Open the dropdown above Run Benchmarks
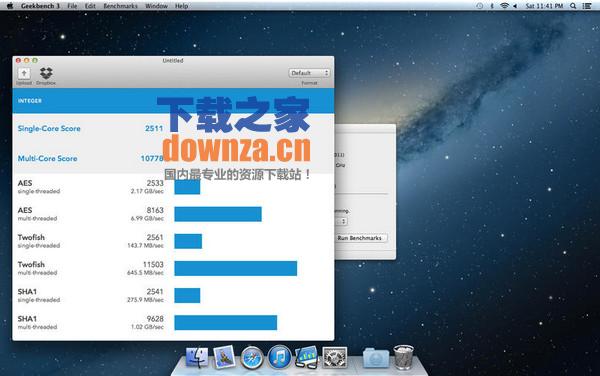Screen dimensions: 600x376 [x=341, y=221]
